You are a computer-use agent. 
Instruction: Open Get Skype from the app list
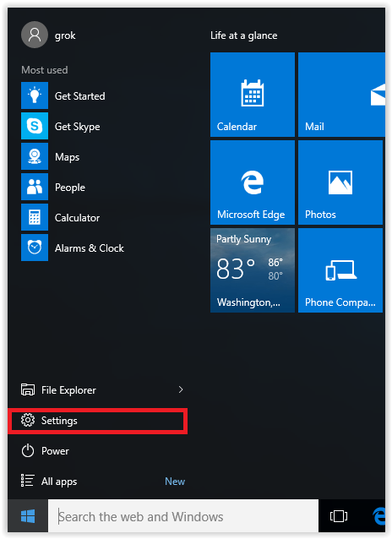coord(78,126)
